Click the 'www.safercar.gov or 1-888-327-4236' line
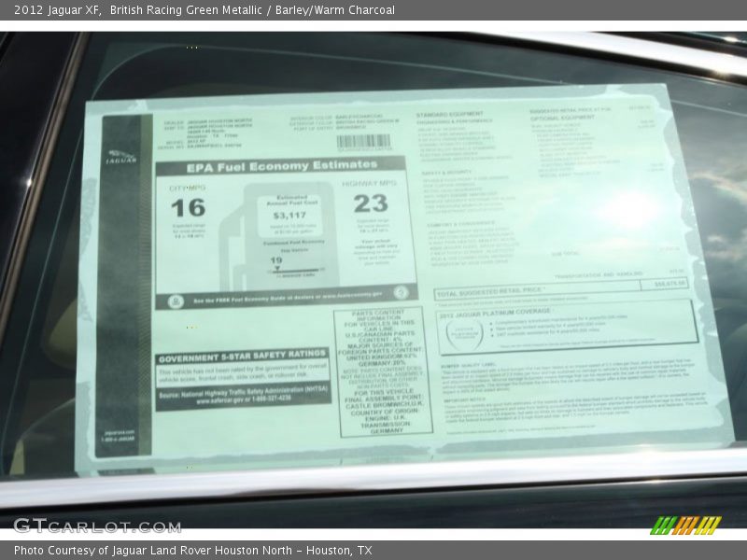Viewport: 747px width, 560px height. point(244,400)
